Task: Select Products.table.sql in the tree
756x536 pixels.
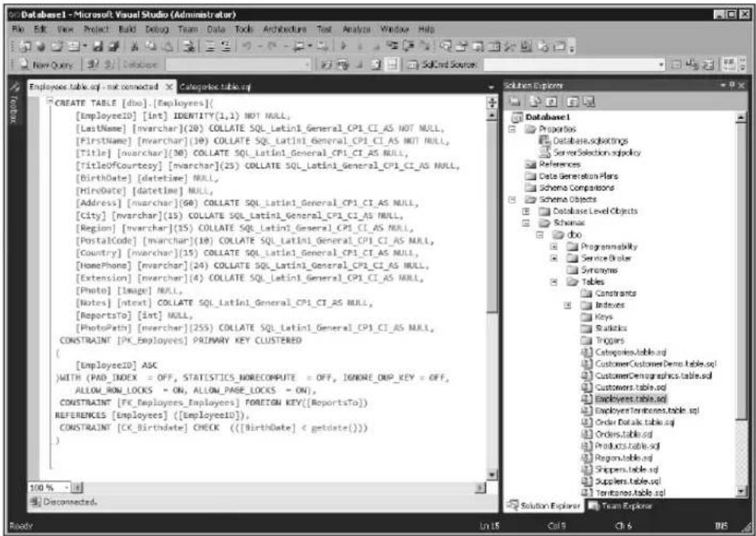Action: coord(627,446)
